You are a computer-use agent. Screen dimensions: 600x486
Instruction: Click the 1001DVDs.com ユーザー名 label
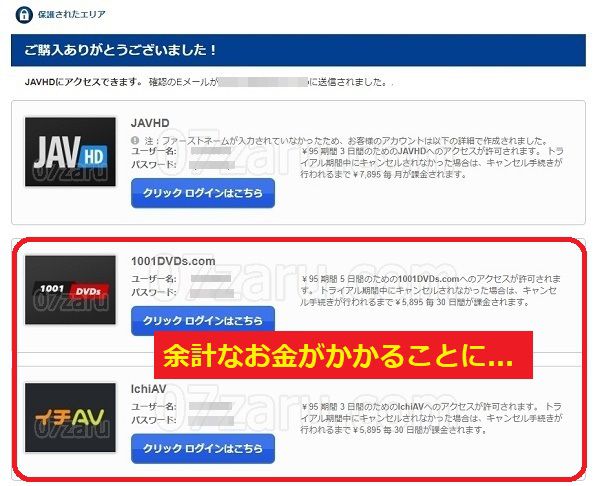[x=154, y=279]
